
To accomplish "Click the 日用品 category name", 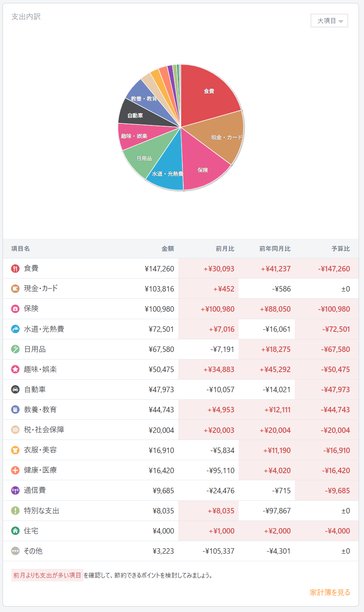I will 35,349.
